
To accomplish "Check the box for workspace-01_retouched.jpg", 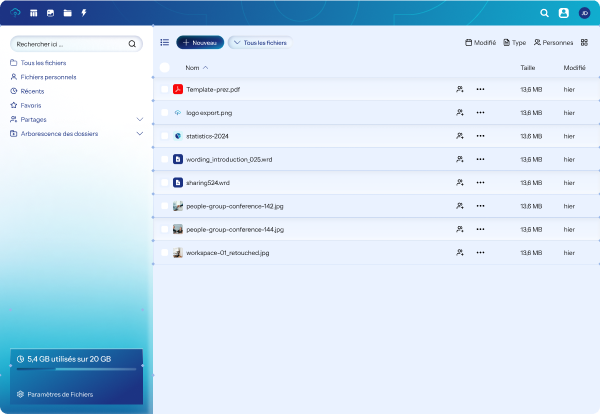I will point(165,253).
